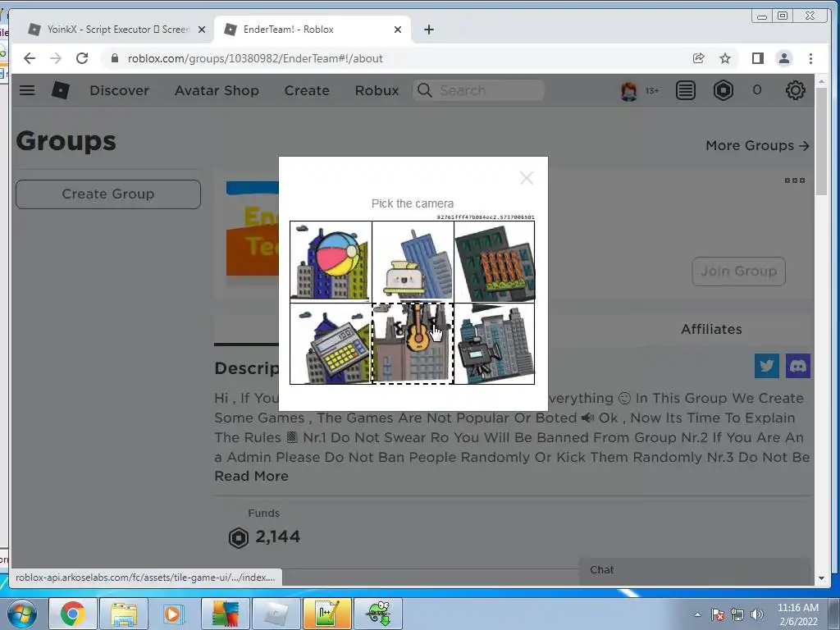Switch to the Affiliates tab
Image resolution: width=840 pixels, height=630 pixels.
(711, 329)
